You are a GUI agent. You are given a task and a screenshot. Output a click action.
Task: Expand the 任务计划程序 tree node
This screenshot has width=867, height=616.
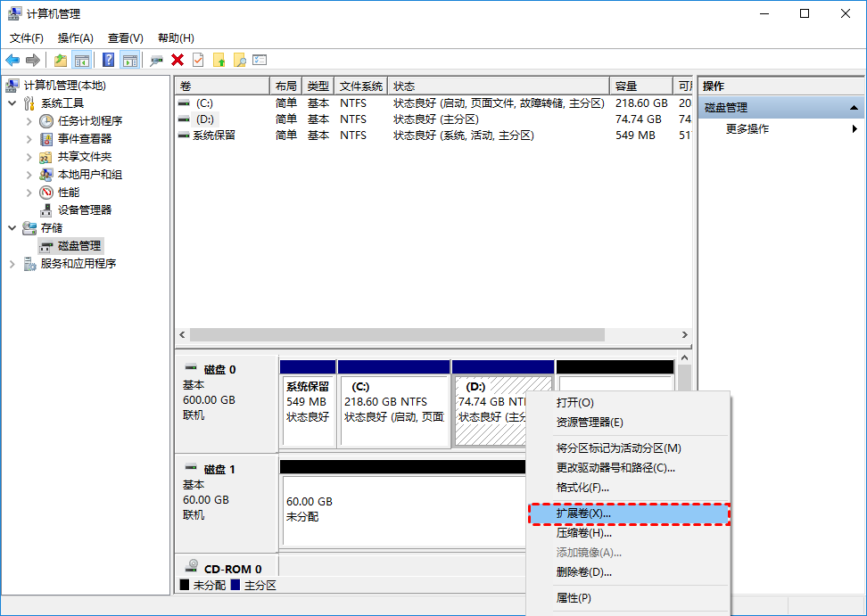[x=29, y=121]
